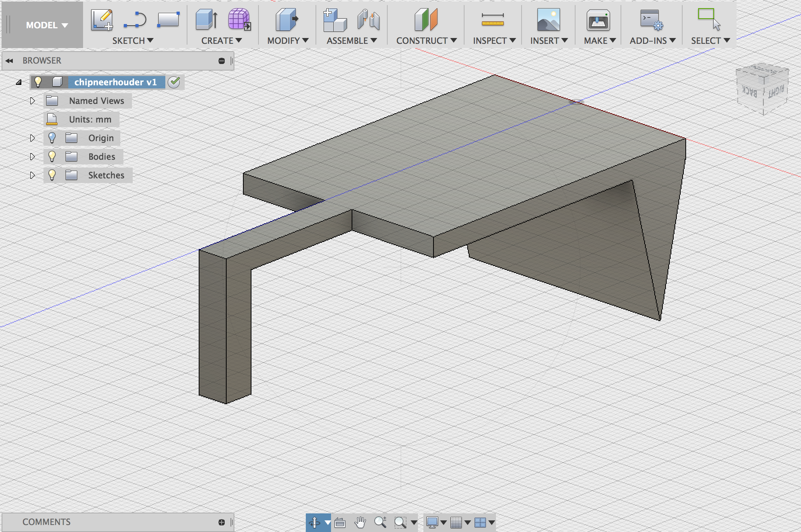Viewport: 801px width, 532px height.
Task: Toggle the Origin folder visibility bulb
Action: point(52,138)
